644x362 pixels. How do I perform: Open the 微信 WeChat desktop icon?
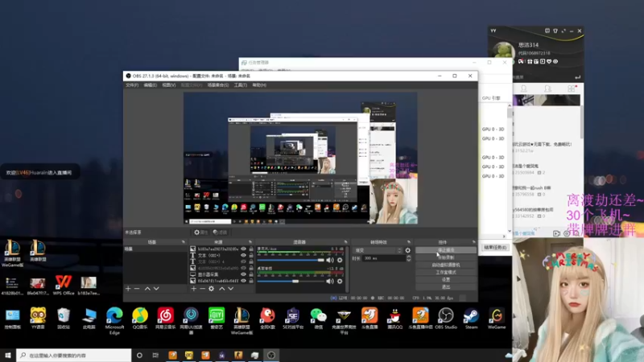(318, 319)
